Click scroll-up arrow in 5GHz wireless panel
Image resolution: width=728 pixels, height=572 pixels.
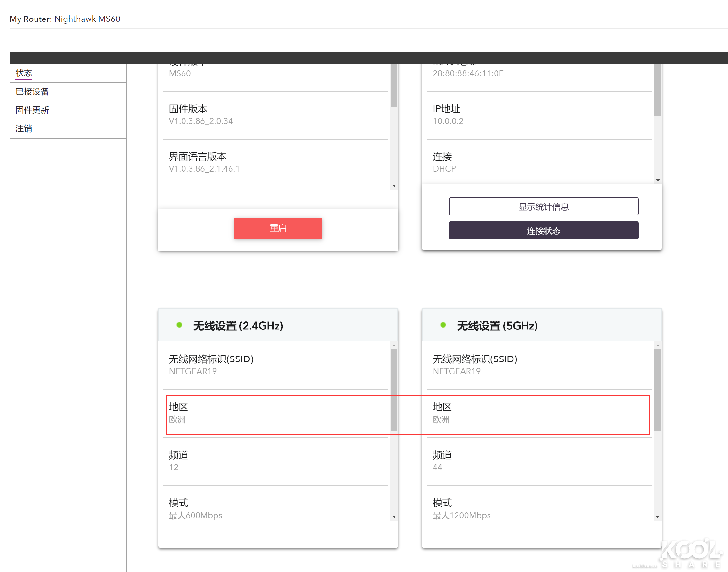pos(658,345)
